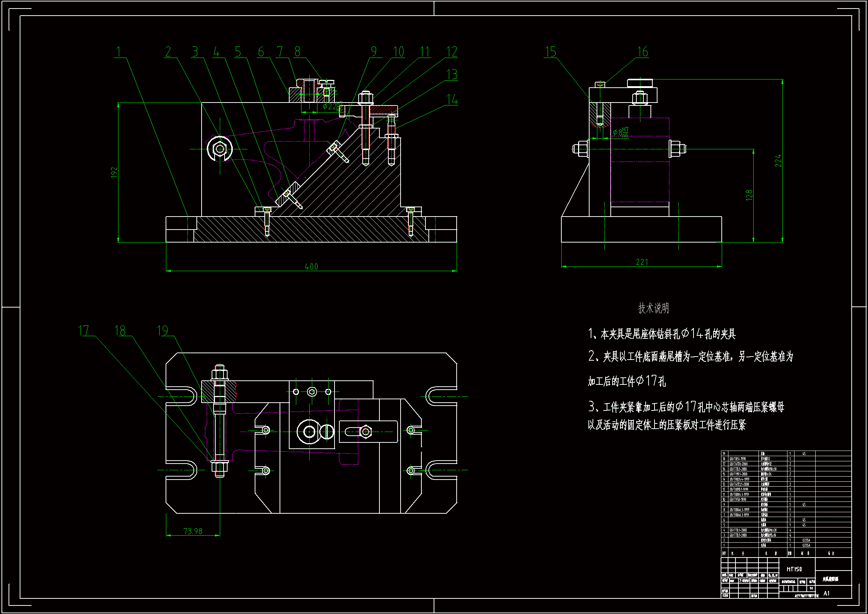Viewport: 868px width, 614px height.
Task: Select the 128 vertical dimension text
Action: [x=749, y=195]
